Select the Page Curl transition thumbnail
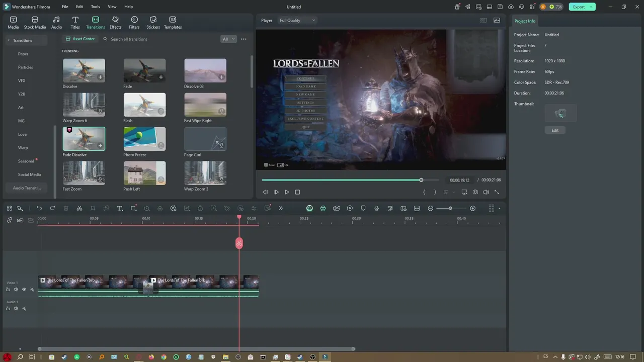 (x=205, y=139)
